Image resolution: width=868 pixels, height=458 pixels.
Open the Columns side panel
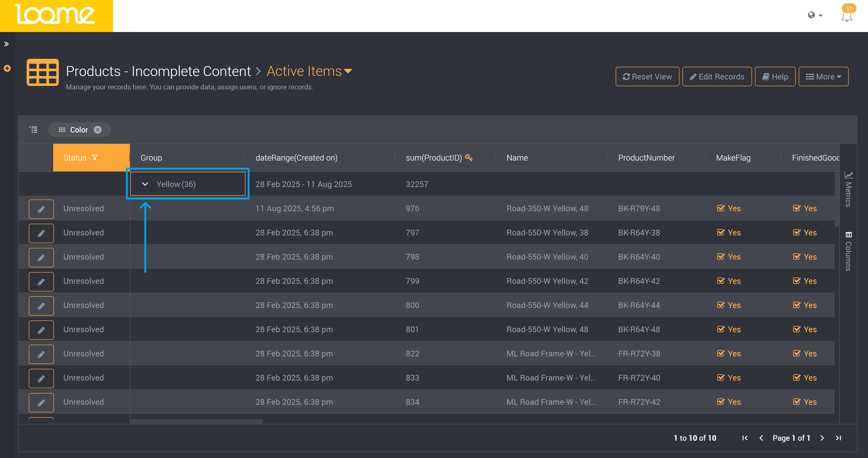(848, 251)
